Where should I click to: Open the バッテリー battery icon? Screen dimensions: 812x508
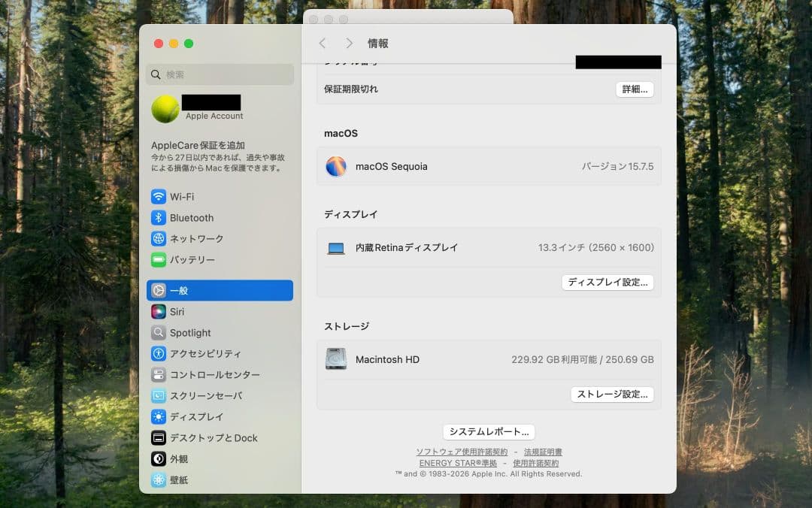(x=159, y=259)
